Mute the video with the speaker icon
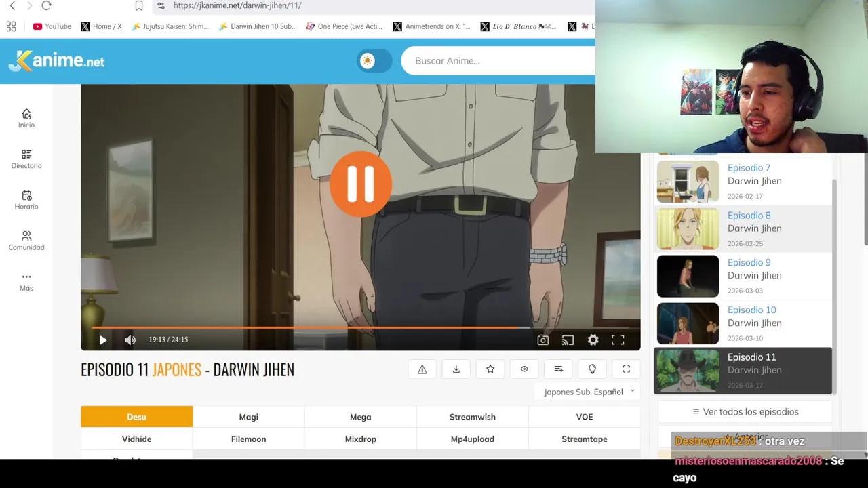 coord(130,340)
